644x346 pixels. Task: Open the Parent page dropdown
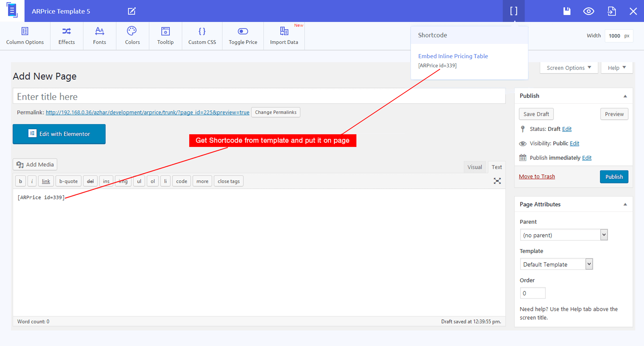click(x=563, y=235)
